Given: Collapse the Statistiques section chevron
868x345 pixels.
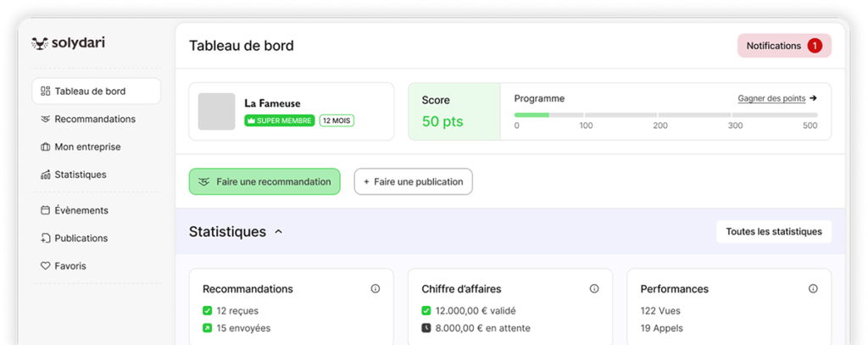Looking at the screenshot, I should (279, 231).
